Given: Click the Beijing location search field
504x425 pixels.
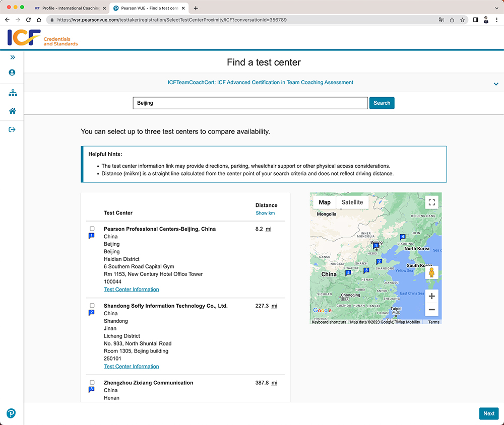Looking at the screenshot, I should click(x=250, y=103).
